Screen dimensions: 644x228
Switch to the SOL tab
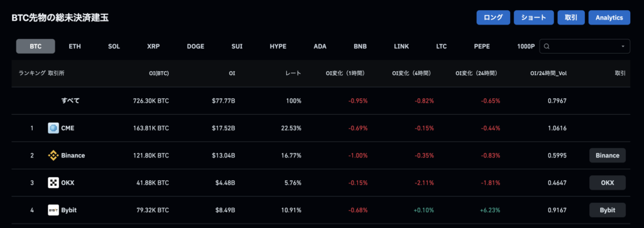(114, 47)
